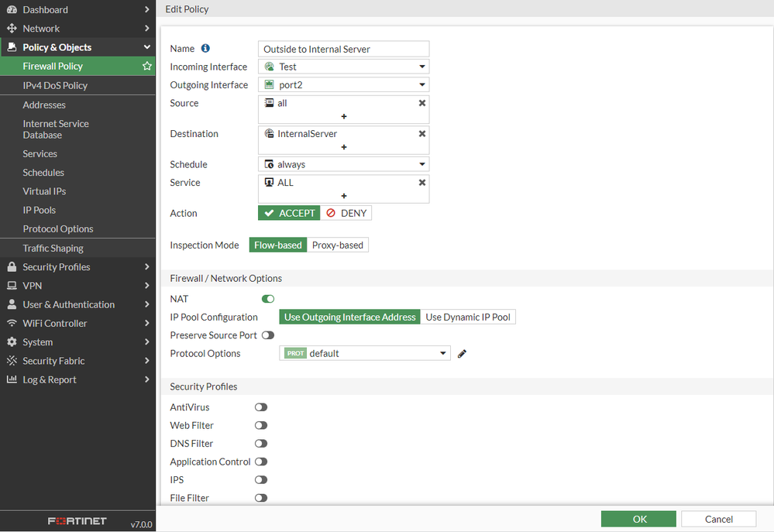774x532 pixels.
Task: Choose Use Dynamic IP Pool
Action: (468, 317)
